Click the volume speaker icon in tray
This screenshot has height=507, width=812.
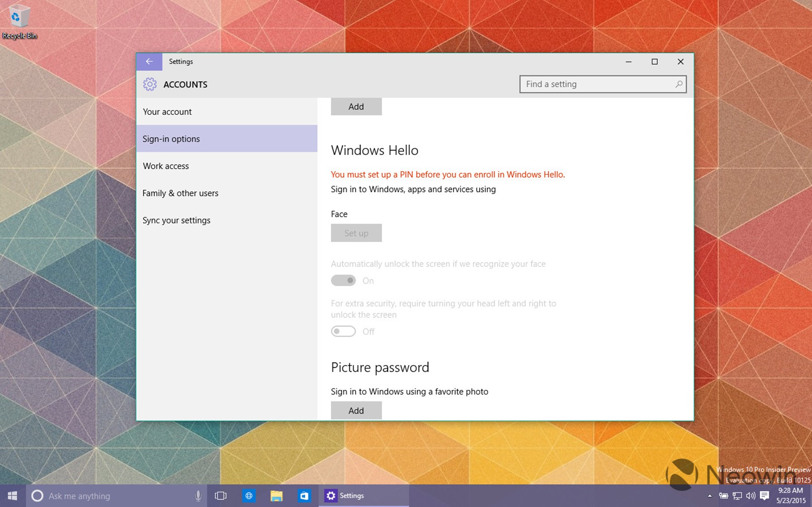coord(750,496)
